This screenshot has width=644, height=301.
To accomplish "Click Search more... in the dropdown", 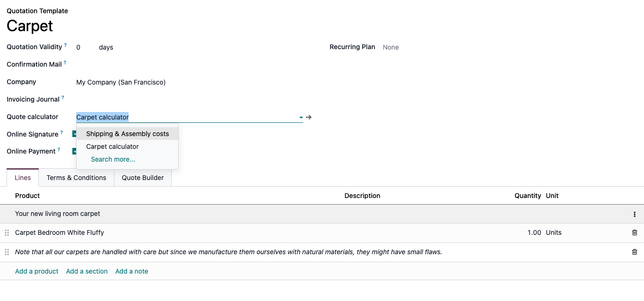I will 113,159.
